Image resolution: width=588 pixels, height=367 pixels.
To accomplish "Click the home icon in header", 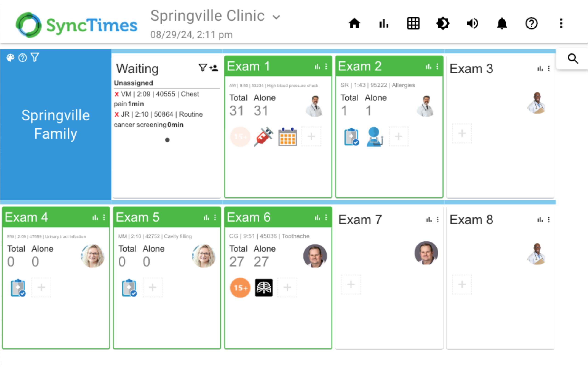I will pyautogui.click(x=354, y=24).
